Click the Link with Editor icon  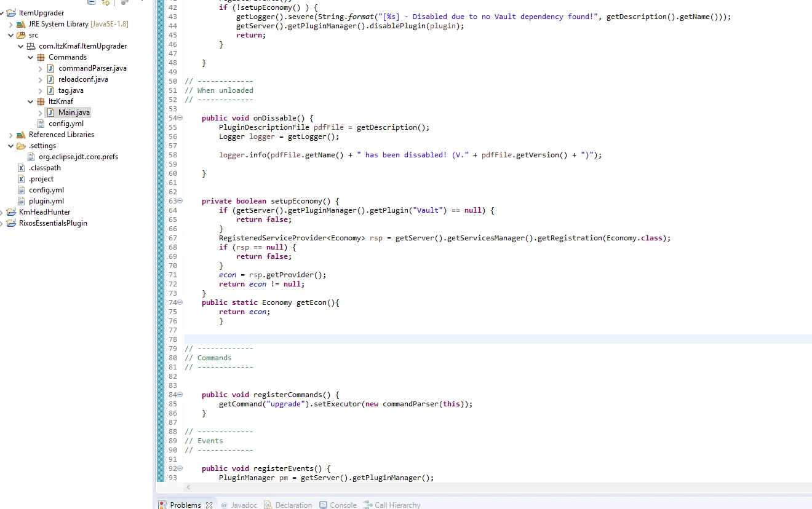tap(106, 2)
